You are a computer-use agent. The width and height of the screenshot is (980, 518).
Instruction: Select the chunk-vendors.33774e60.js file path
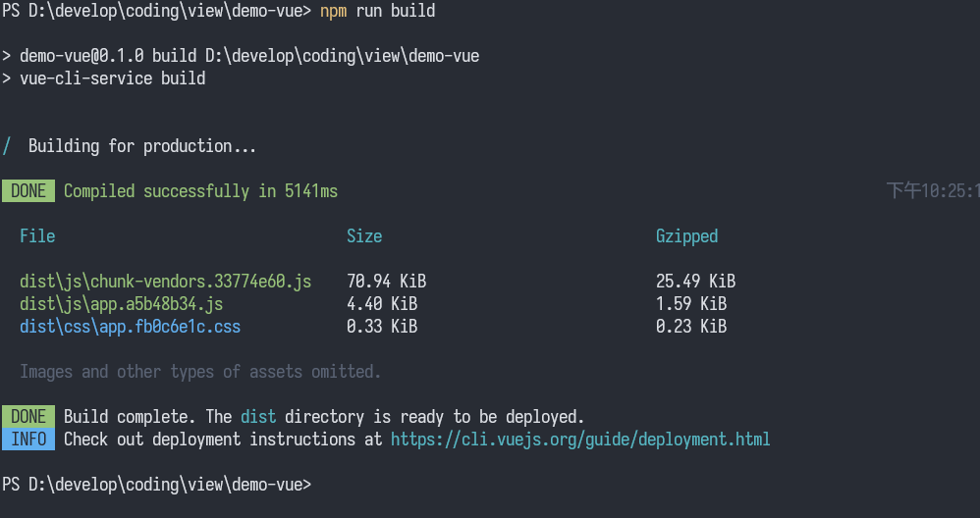[166, 282]
